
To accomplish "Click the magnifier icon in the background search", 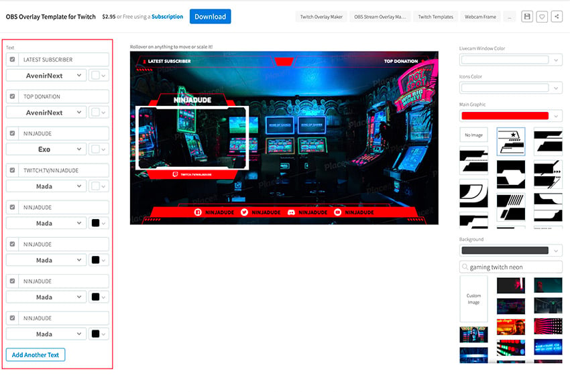I will click(x=465, y=267).
